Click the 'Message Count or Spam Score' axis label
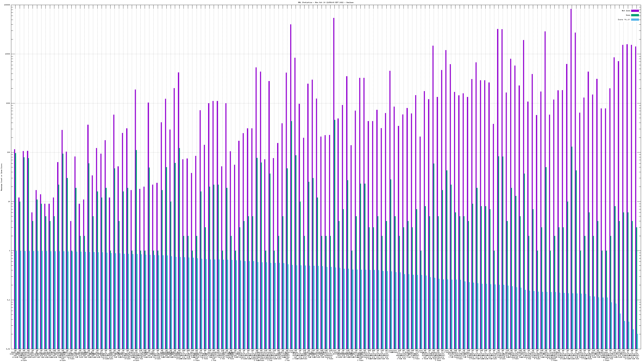Viewport: 644px width, 362px height. tap(1, 177)
